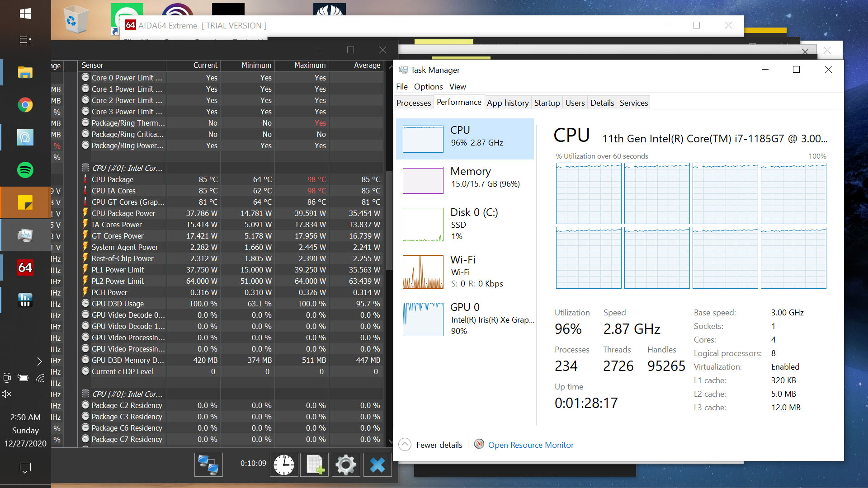Image resolution: width=868 pixels, height=488 pixels.
Task: Open the Recycle Bin on desktop
Action: 75,19
